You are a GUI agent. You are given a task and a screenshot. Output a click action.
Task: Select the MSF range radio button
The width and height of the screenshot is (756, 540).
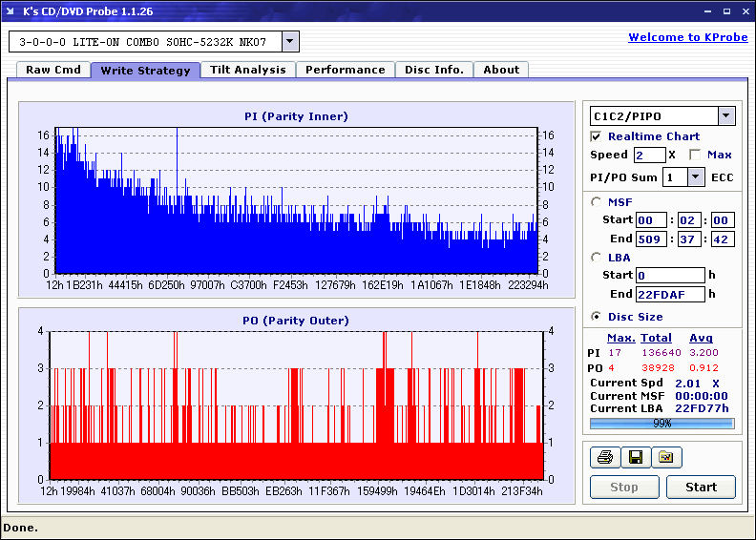point(597,202)
